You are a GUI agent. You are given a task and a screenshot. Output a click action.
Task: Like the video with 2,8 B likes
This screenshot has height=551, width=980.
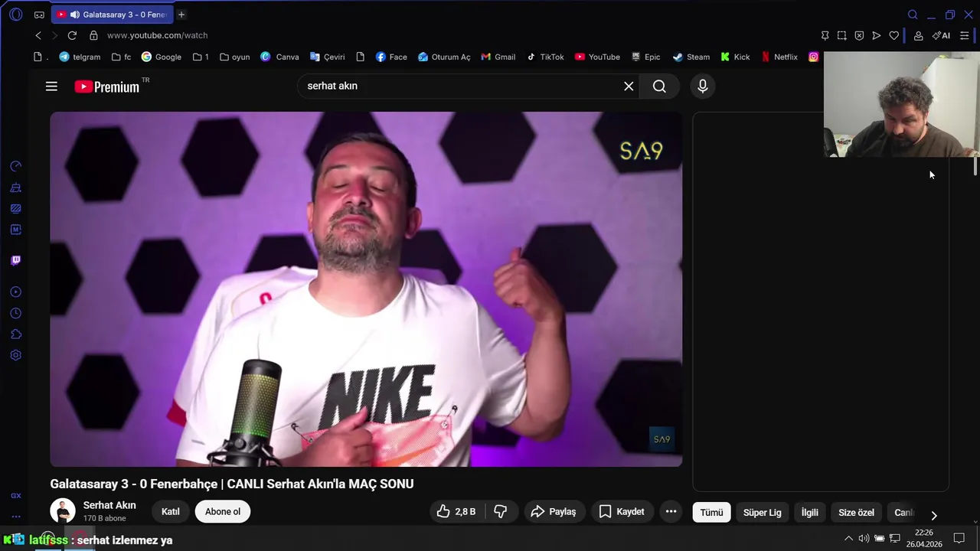(456, 511)
